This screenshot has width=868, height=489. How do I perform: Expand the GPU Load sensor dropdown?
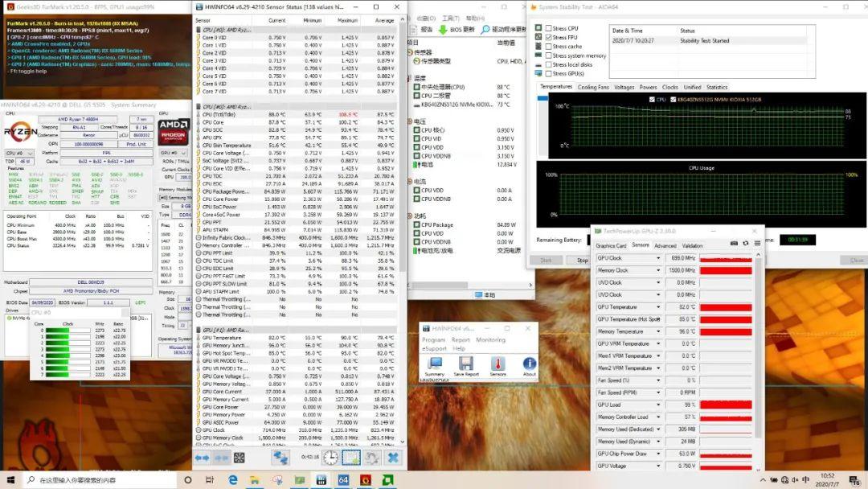click(659, 405)
